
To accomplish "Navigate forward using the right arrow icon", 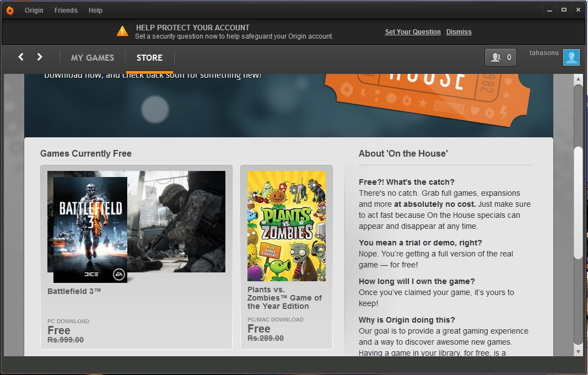I will click(x=39, y=57).
